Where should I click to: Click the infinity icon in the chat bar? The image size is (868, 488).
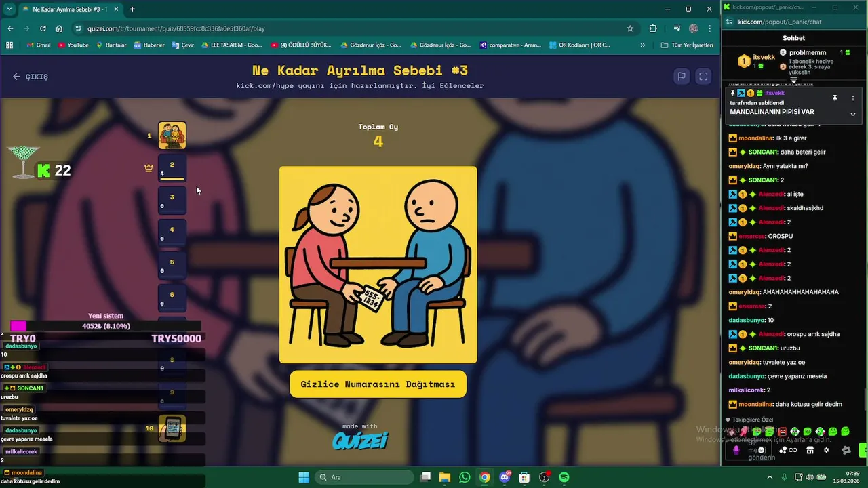coord(793,450)
